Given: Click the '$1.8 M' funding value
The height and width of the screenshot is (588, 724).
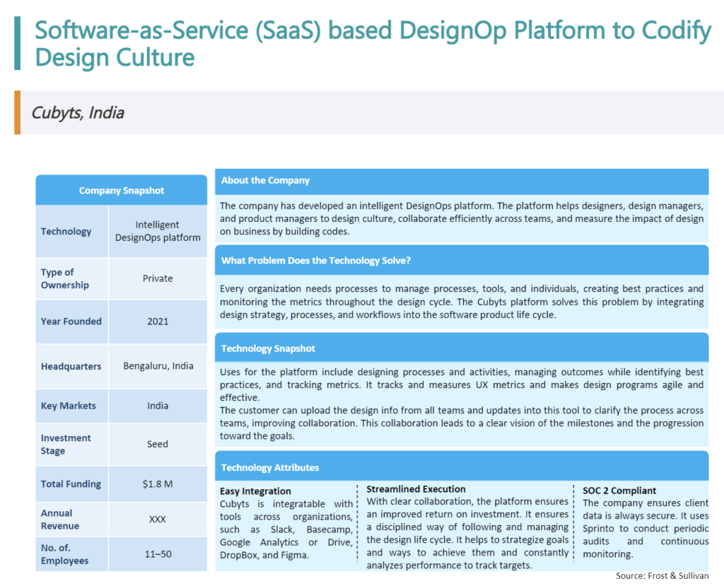Looking at the screenshot, I should (158, 483).
